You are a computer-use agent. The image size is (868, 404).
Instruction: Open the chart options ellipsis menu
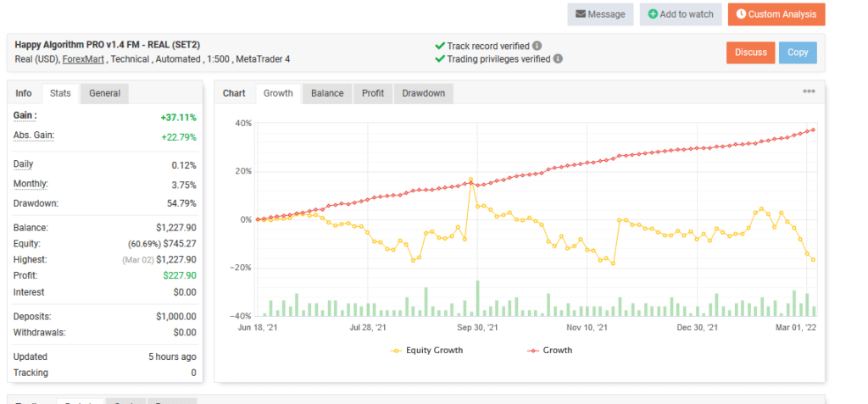[809, 91]
